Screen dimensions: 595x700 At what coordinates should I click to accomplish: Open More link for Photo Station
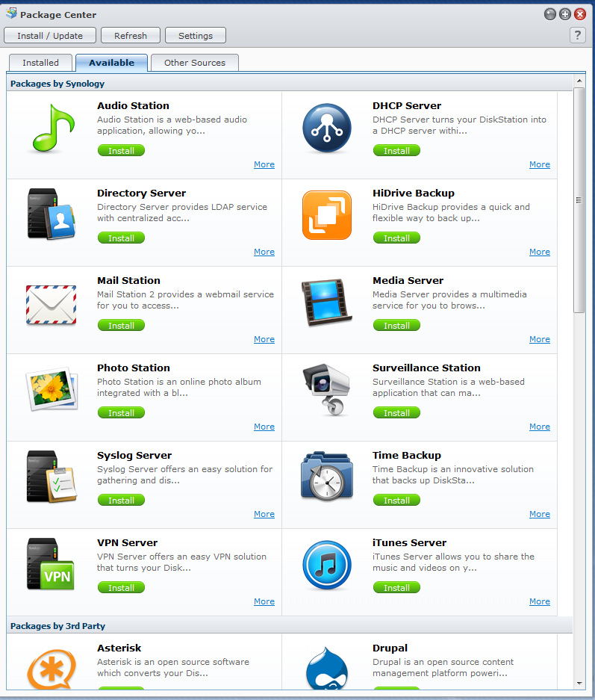pyautogui.click(x=264, y=427)
